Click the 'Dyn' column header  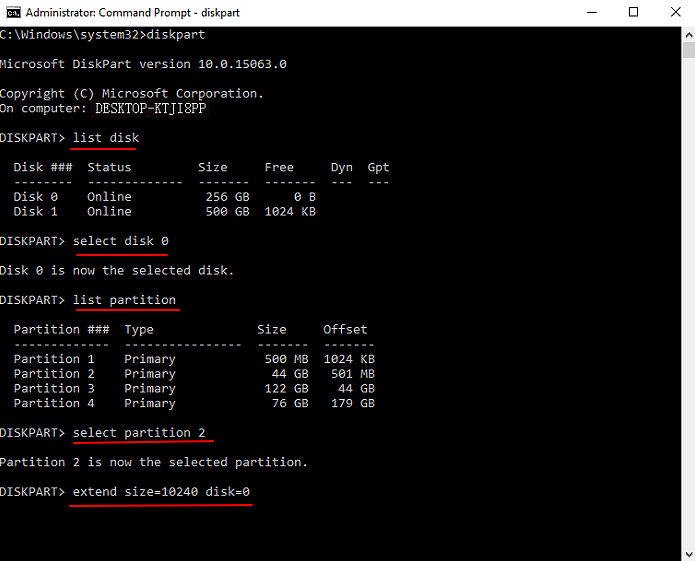tap(342, 167)
